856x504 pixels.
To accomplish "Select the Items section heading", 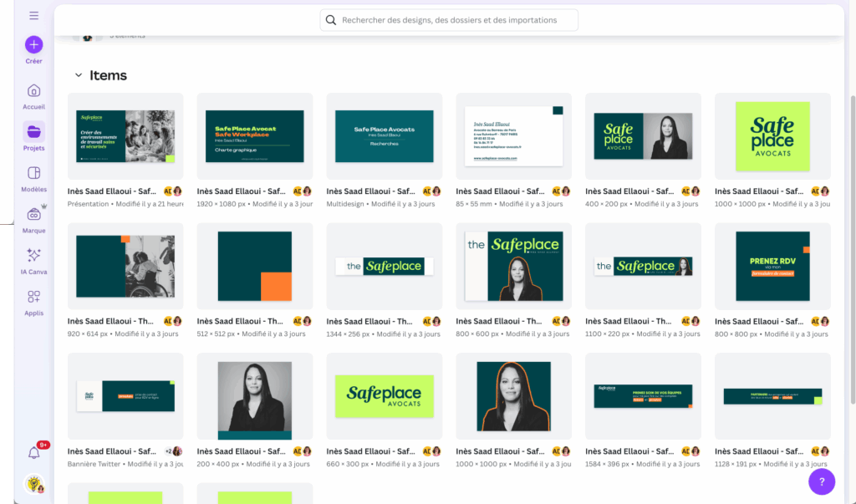I will (108, 75).
